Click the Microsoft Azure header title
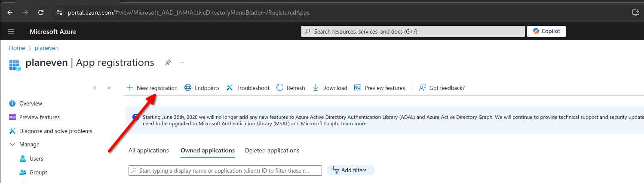The height and width of the screenshot is (183, 644). (53, 31)
